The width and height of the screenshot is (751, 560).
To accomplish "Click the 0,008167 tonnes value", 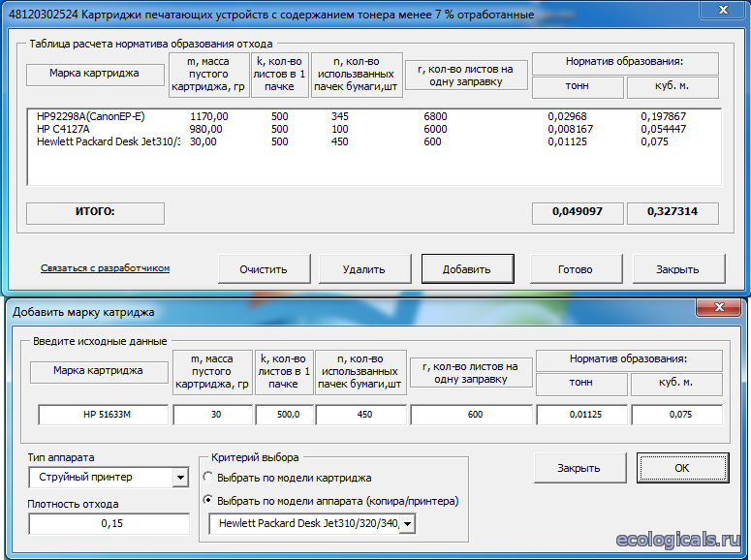I will click(571, 129).
